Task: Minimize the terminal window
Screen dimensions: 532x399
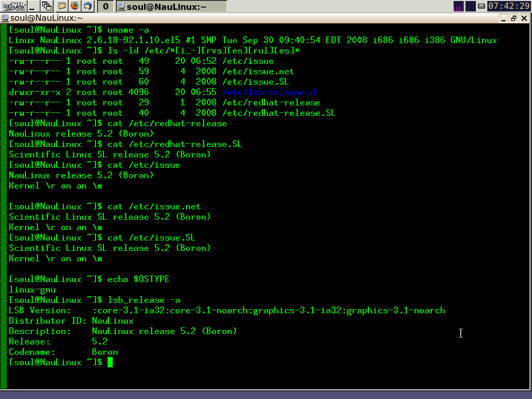Action: (503, 18)
